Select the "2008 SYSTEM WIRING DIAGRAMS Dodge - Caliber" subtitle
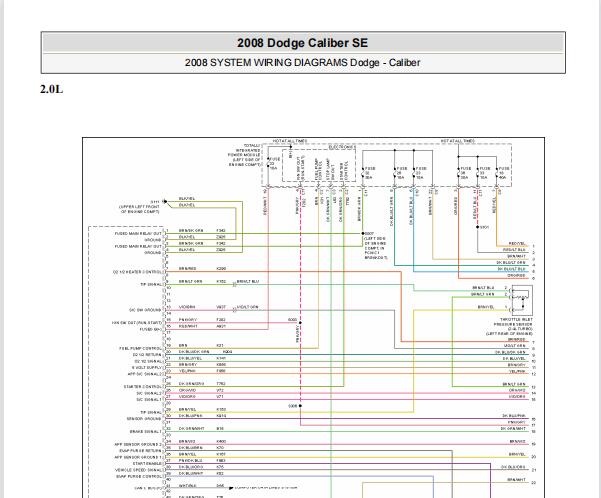This screenshot has height=498, width=601. click(x=302, y=62)
